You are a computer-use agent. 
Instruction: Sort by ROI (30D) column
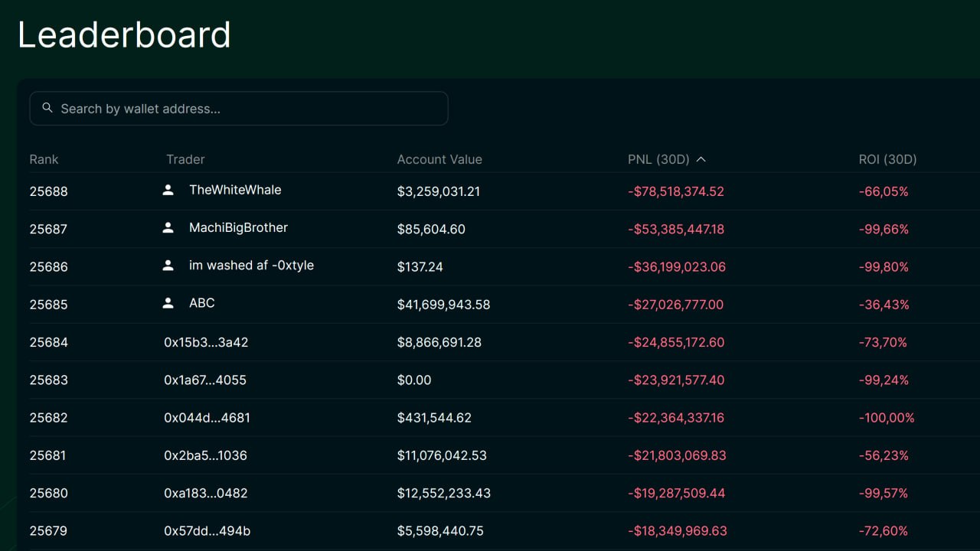click(x=887, y=159)
